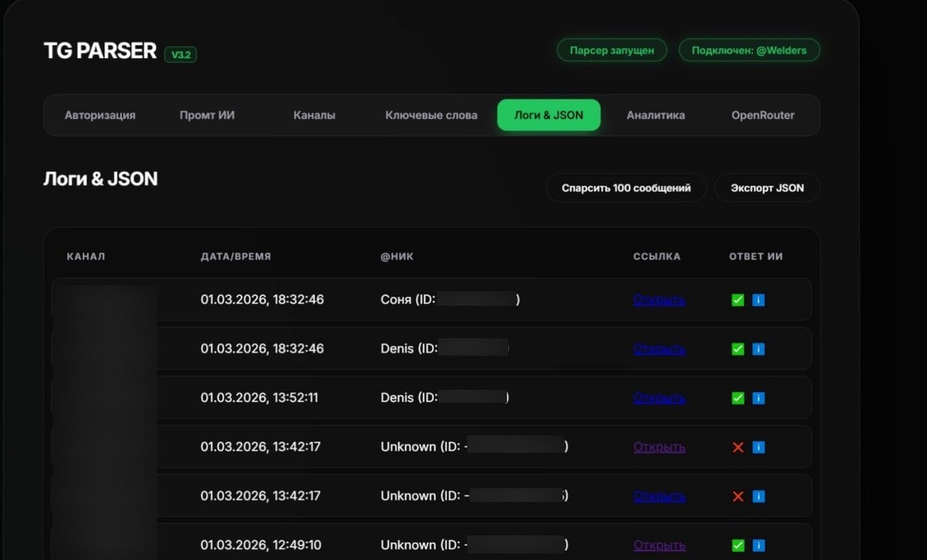927x560 pixels.
Task: Follow the Открыть link in Denis 18:32:46 row
Action: coord(659,349)
